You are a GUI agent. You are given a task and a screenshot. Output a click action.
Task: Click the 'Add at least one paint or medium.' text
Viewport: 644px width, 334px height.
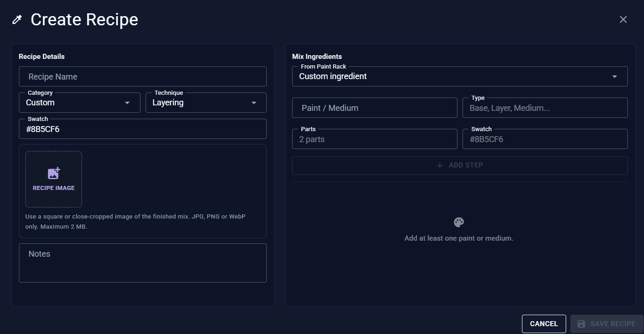(x=459, y=238)
